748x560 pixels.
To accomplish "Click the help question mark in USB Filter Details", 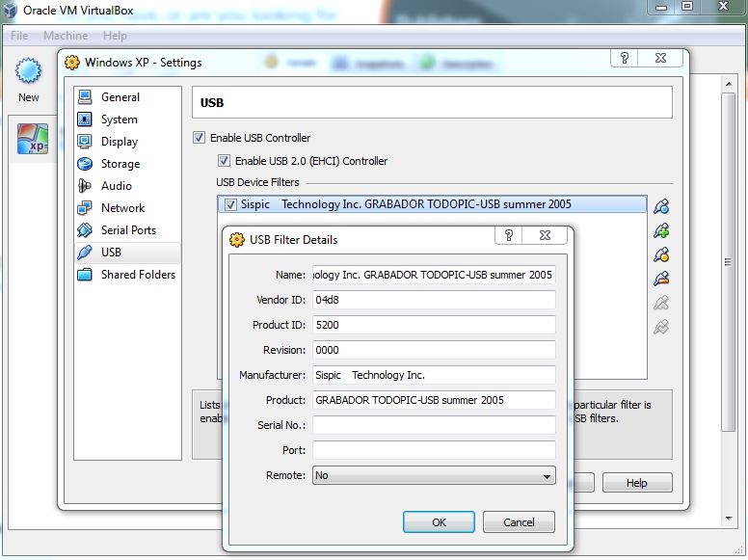I will [509, 235].
